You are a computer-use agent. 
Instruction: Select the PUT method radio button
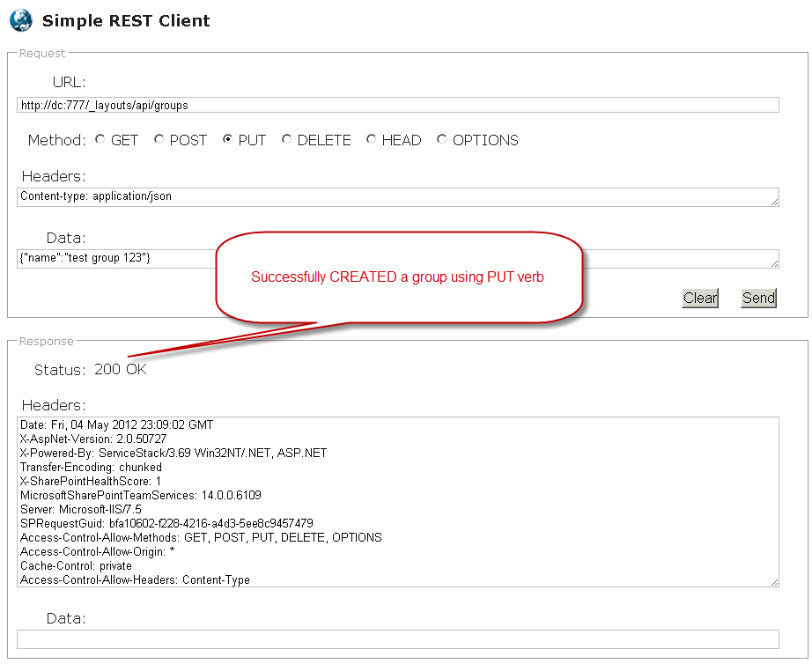tap(228, 139)
